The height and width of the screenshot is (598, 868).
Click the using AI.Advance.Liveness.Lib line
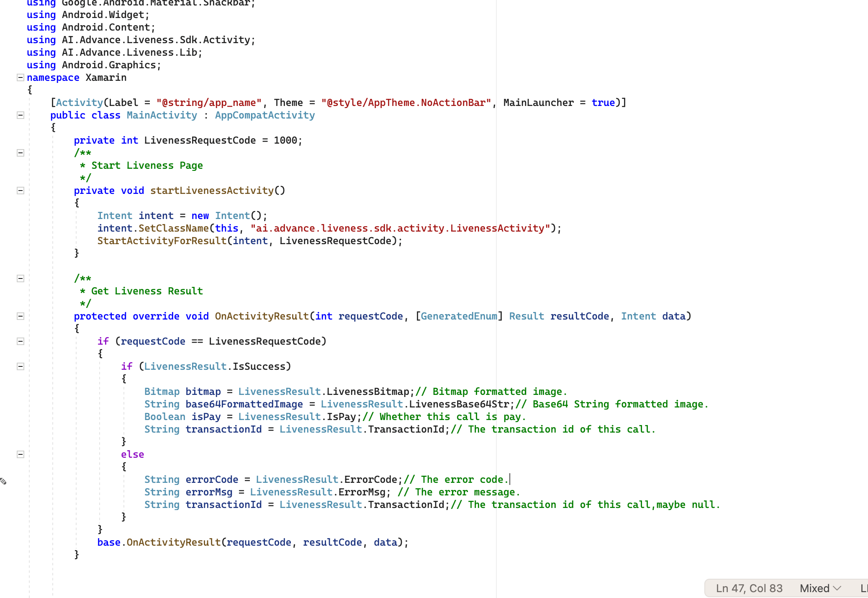click(114, 52)
